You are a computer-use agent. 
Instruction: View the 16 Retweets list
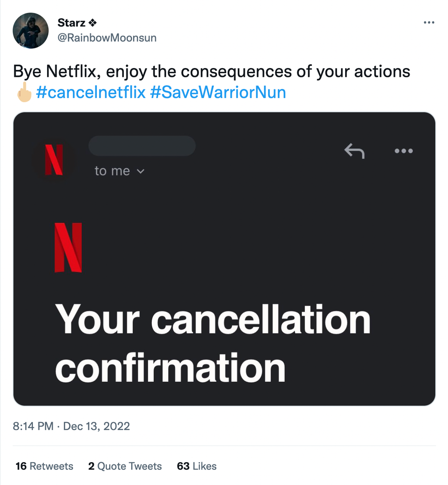(x=44, y=466)
